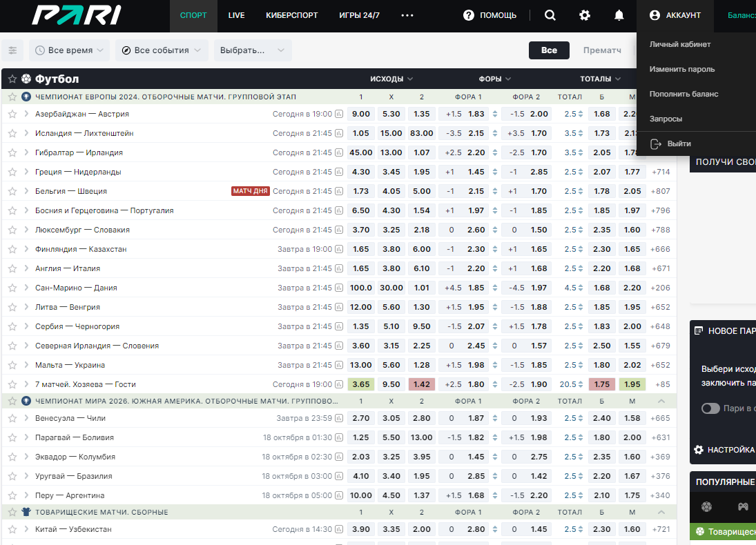Viewport: 756px width, 545px height.
Task: Open the Все события dropdown
Action: tap(162, 50)
